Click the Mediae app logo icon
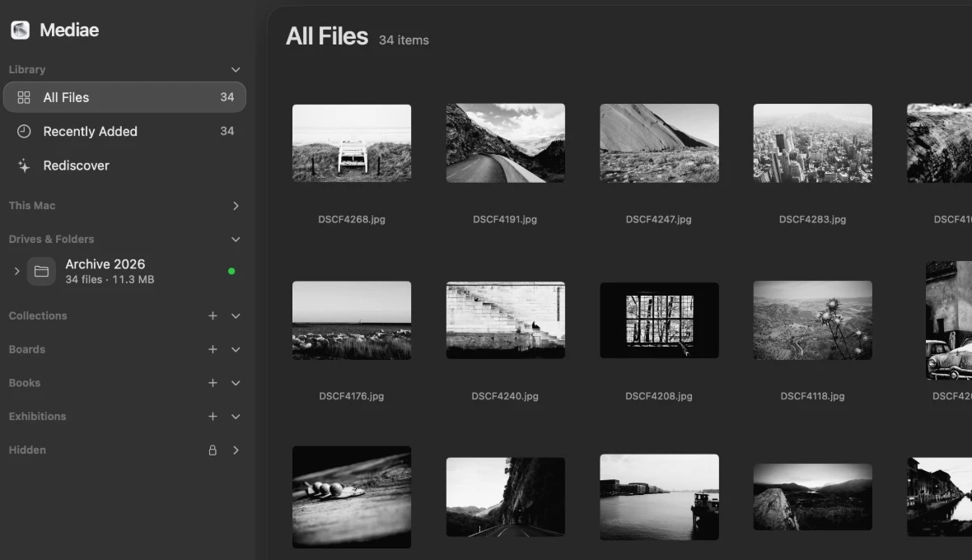 pyautogui.click(x=20, y=30)
